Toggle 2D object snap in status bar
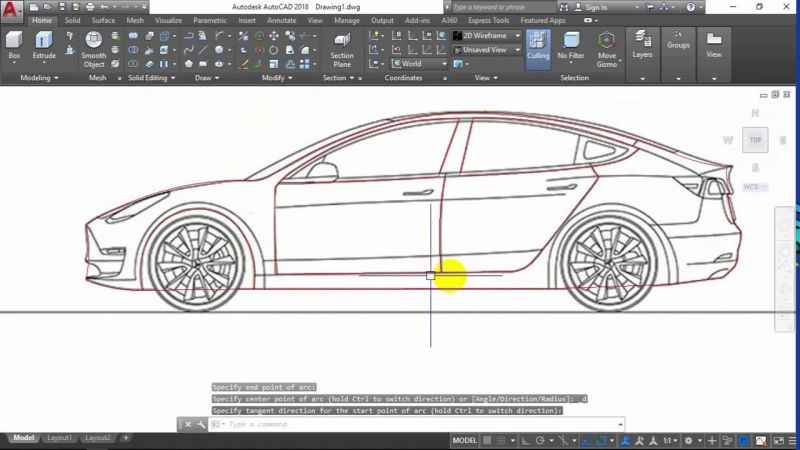Image resolution: width=800 pixels, height=450 pixels. [x=601, y=440]
